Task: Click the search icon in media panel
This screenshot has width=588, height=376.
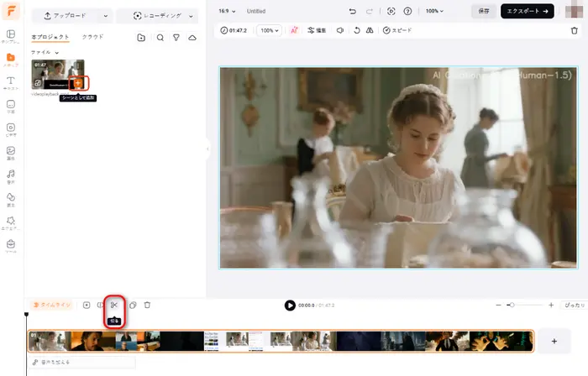Action: click(160, 38)
